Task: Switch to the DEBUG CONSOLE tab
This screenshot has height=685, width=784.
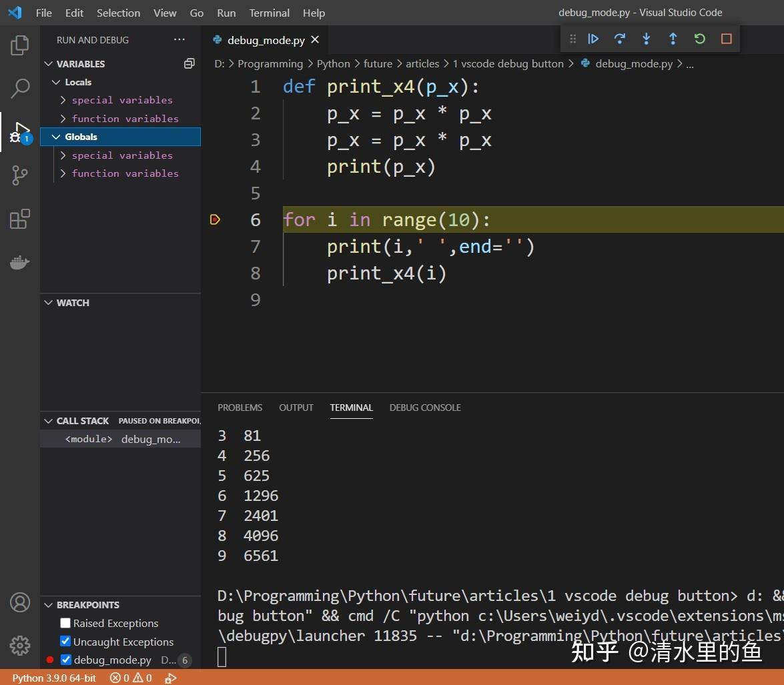Action: coord(424,408)
